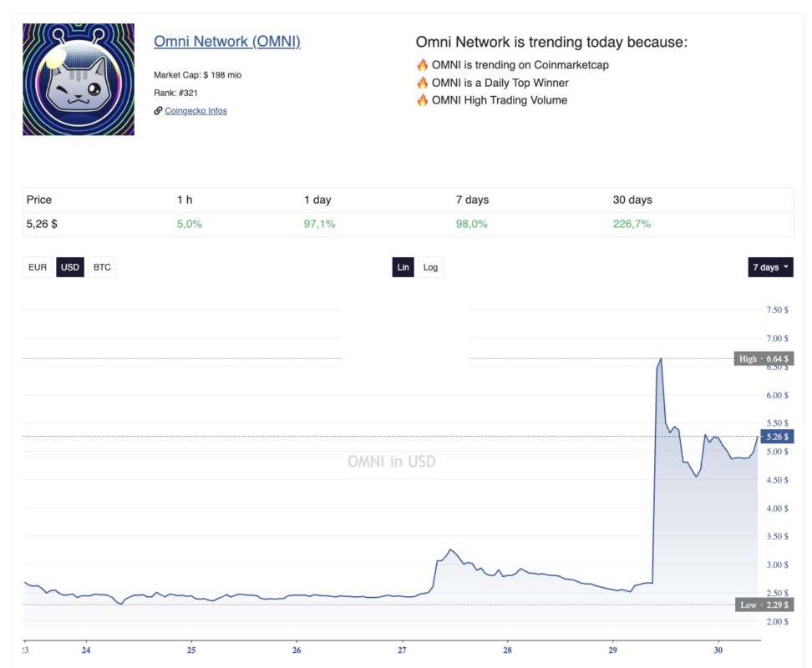Screen dimensions: 812x668
Task: Click the '7.50 $' y-axis label
Action: point(777,310)
